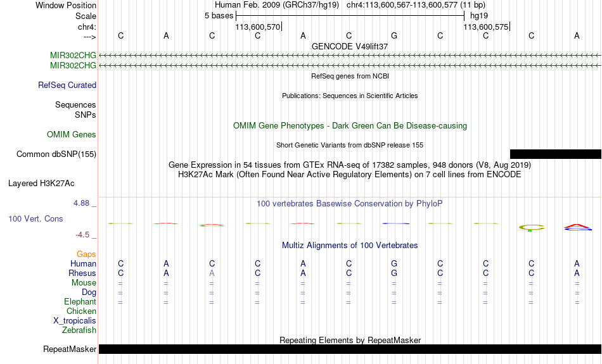Select the Mouse alignment row label
The image size is (602, 364).
click(x=84, y=283)
